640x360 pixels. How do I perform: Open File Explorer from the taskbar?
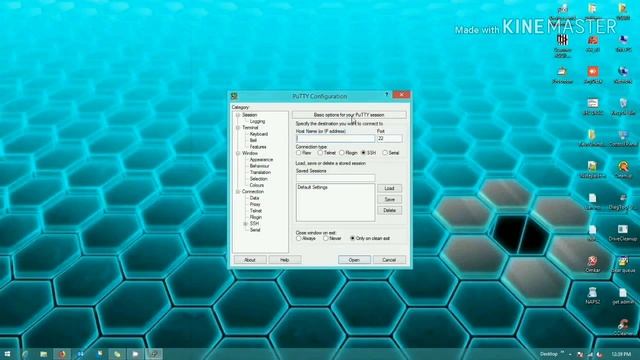coord(44,354)
